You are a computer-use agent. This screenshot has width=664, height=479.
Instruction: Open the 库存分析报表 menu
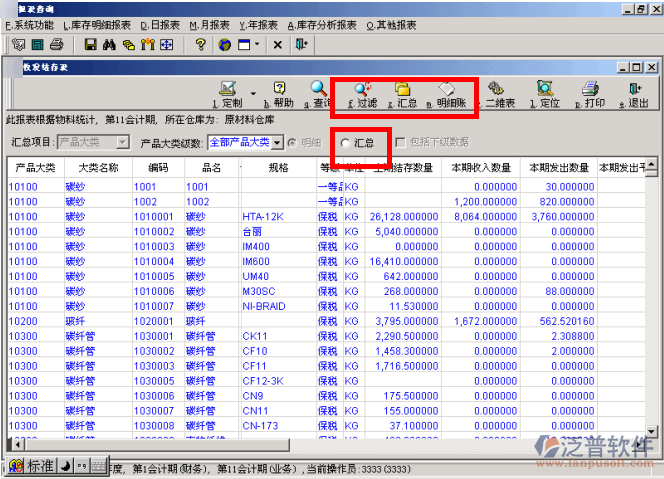pyautogui.click(x=323, y=25)
